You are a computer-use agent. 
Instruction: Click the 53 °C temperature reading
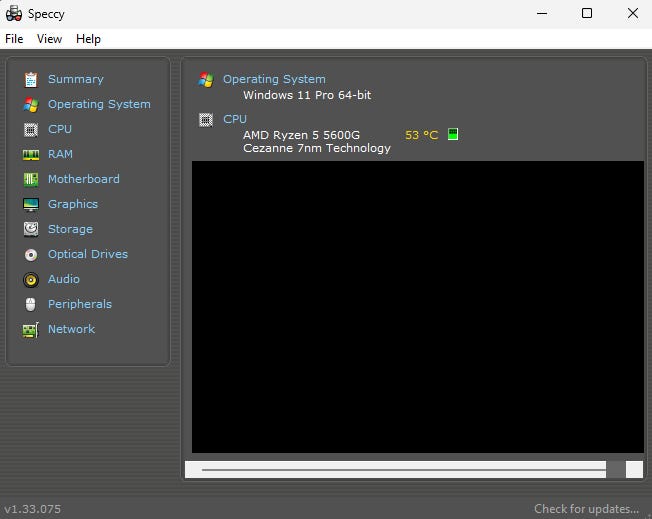(x=422, y=135)
